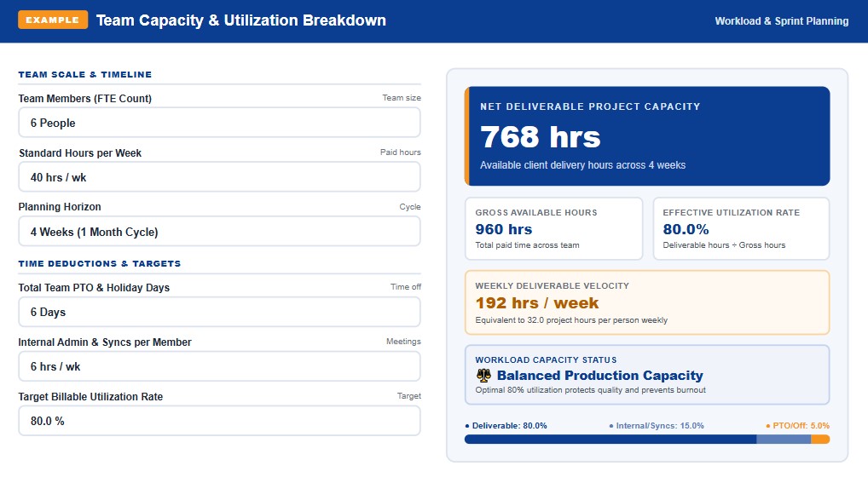
Task: Click the 'Team size' hint text
Action: pyautogui.click(x=402, y=97)
